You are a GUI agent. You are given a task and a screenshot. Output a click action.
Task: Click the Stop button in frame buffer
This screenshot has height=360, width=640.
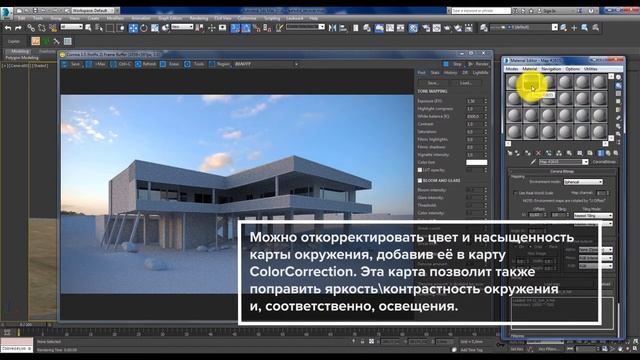point(453,64)
